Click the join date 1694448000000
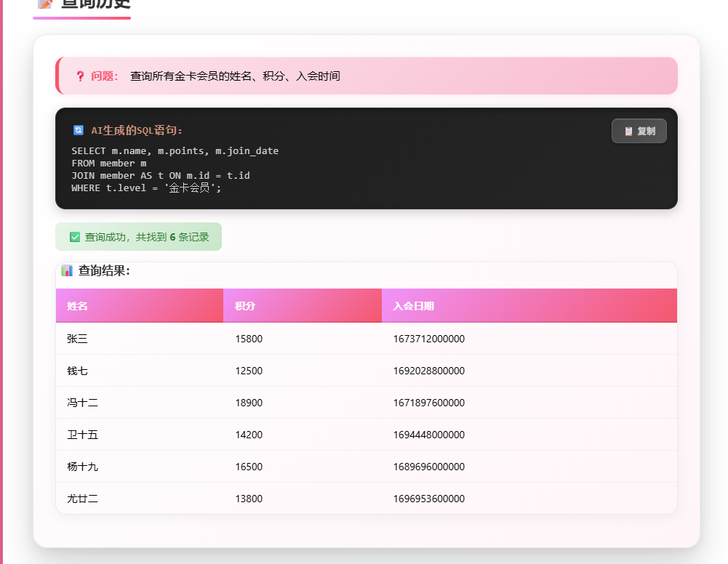The height and width of the screenshot is (564, 728). tap(429, 435)
